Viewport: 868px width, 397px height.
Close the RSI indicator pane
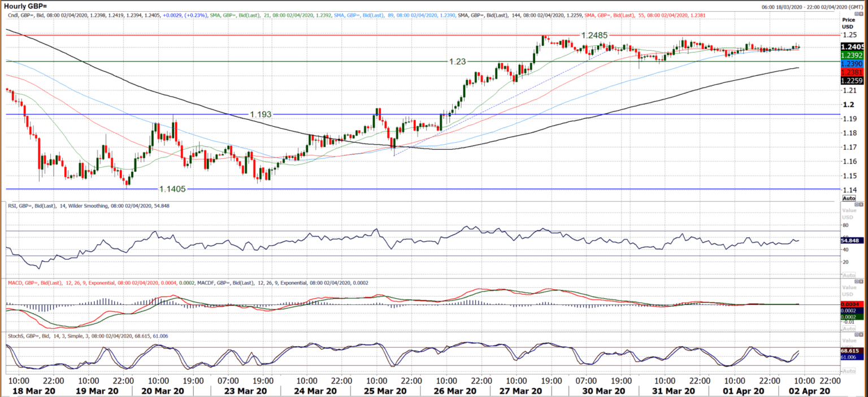click(862, 204)
